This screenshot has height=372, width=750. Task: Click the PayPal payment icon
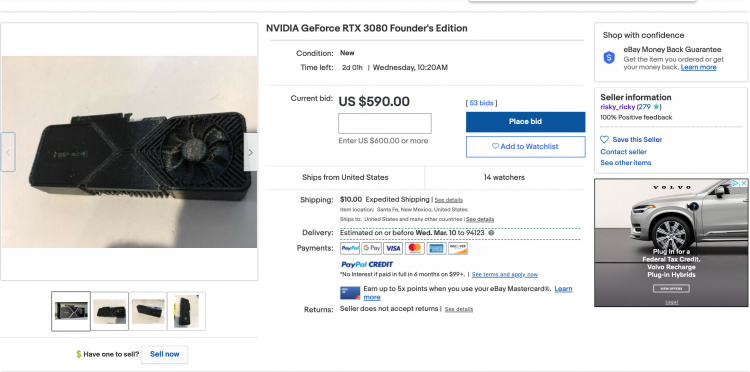[x=350, y=248]
